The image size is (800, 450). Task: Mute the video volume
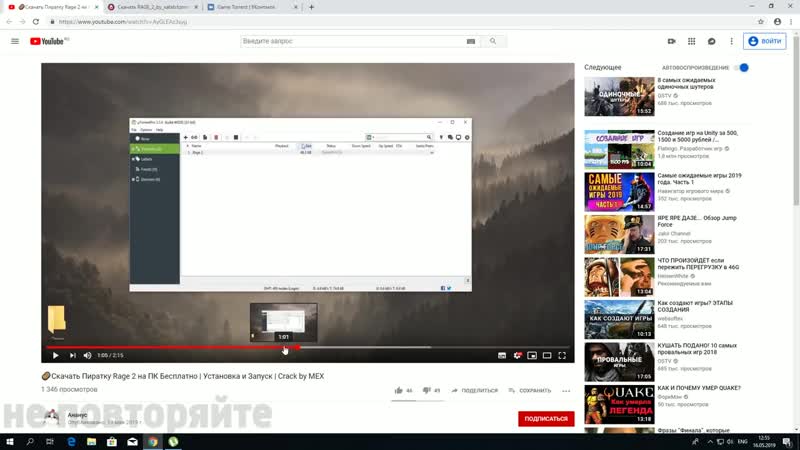coord(87,355)
